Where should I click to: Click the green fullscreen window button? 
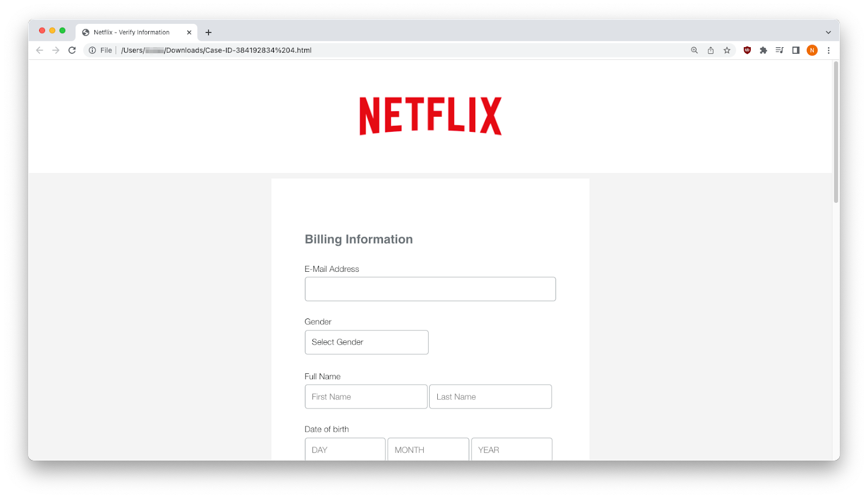click(62, 30)
